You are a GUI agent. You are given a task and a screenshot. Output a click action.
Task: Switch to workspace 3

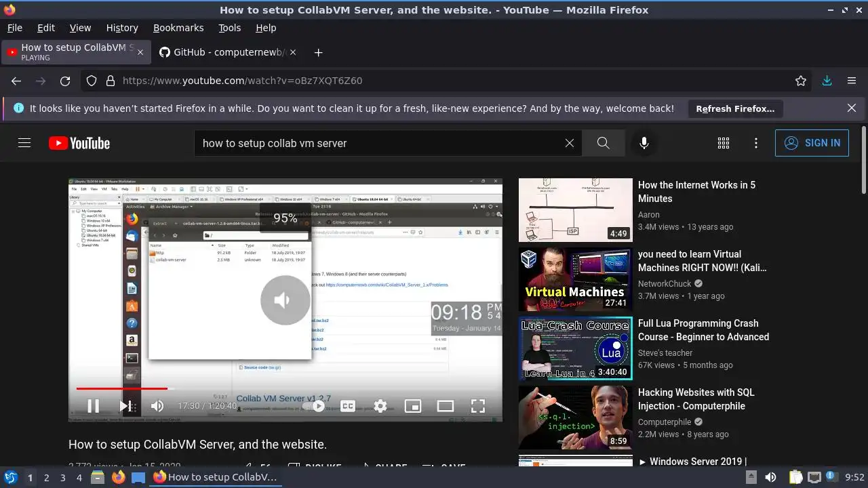(63, 478)
